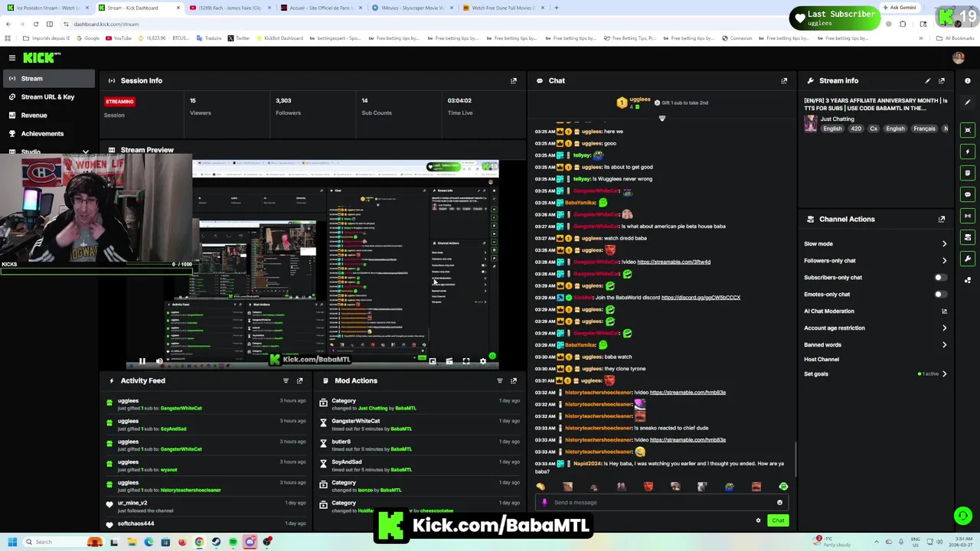Click 'Français' stream tag
Viewport: 980px width, 551px height.
click(x=924, y=129)
